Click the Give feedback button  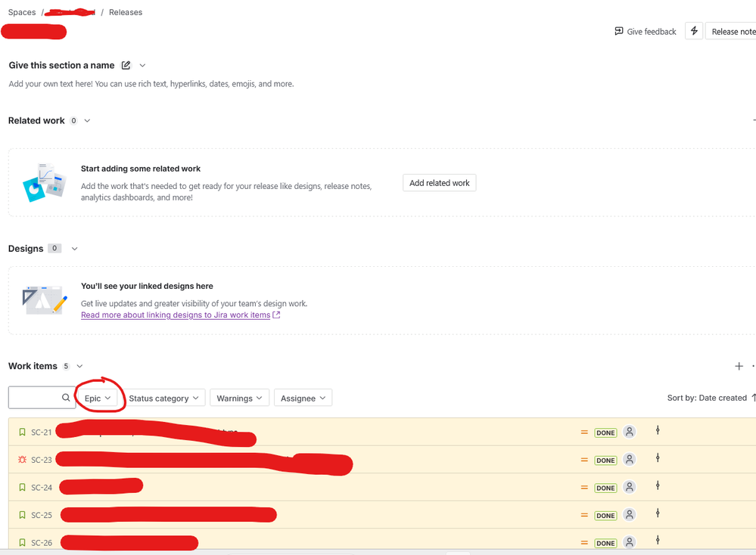(x=645, y=31)
